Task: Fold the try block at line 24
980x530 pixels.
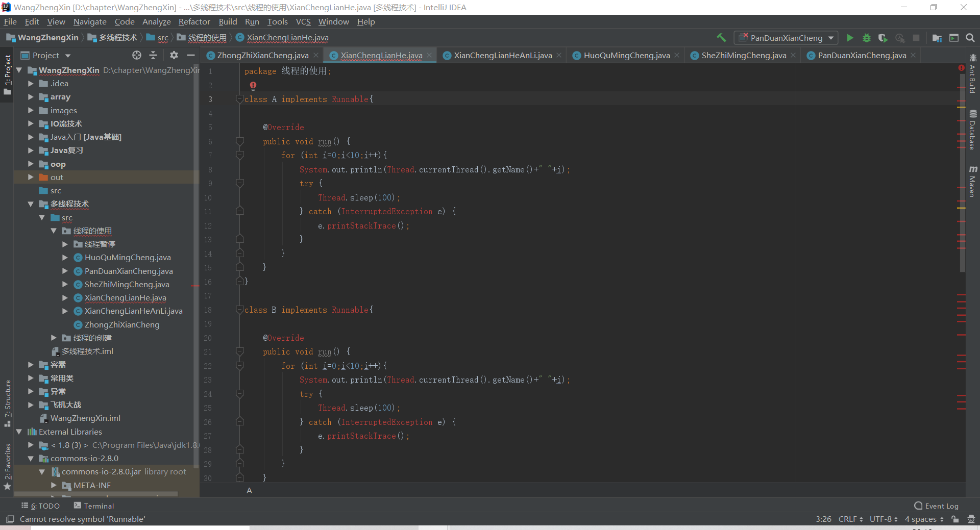Action: click(x=240, y=393)
